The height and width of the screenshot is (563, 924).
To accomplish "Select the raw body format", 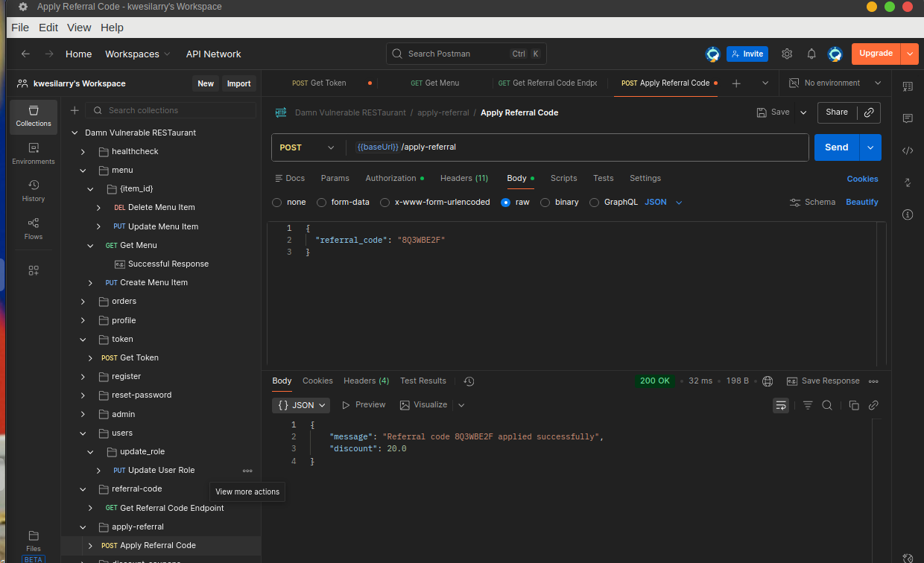I will 506,202.
